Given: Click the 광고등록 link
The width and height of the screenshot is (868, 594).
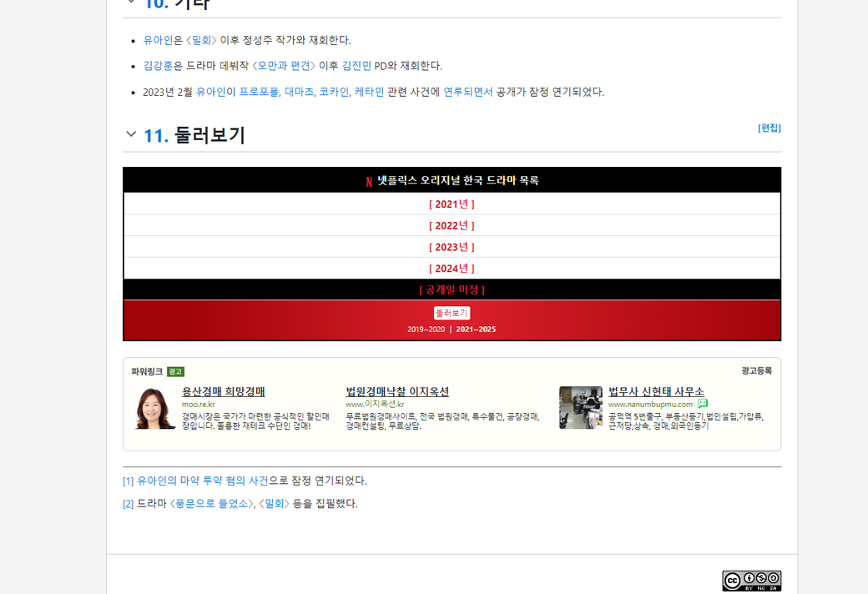Looking at the screenshot, I should click(x=756, y=370).
